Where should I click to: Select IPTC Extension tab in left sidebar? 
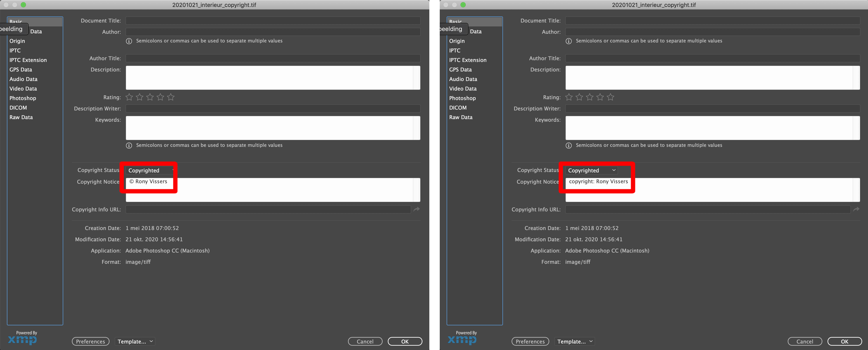click(x=28, y=60)
